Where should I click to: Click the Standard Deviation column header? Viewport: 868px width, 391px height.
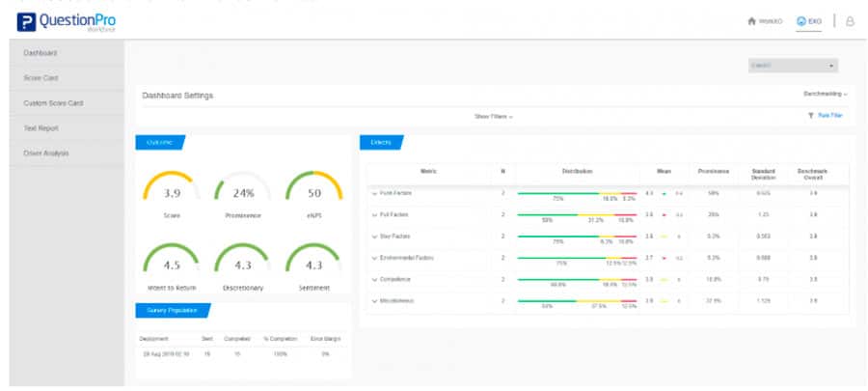click(764, 175)
